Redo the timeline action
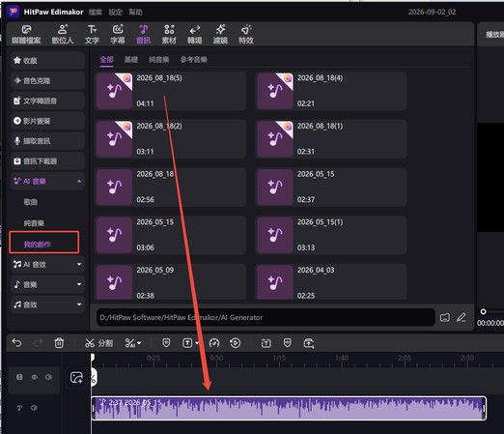The height and width of the screenshot is (434, 504). click(38, 343)
